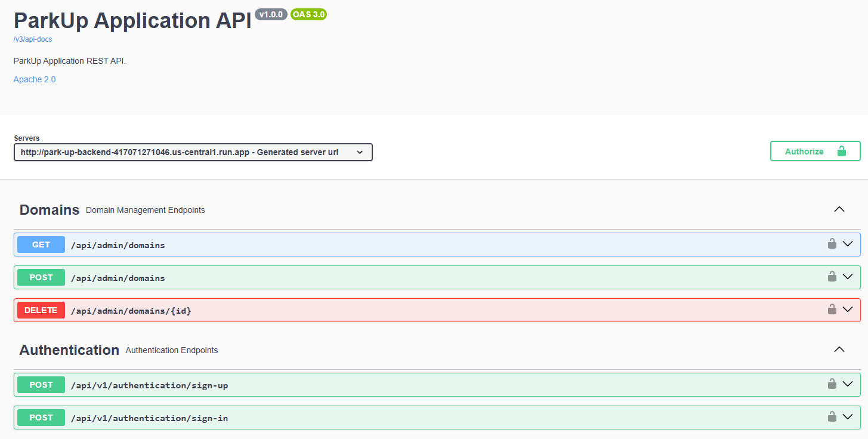Click the lock icon on the sign-in endpoint
The image size is (868, 439).
(832, 416)
